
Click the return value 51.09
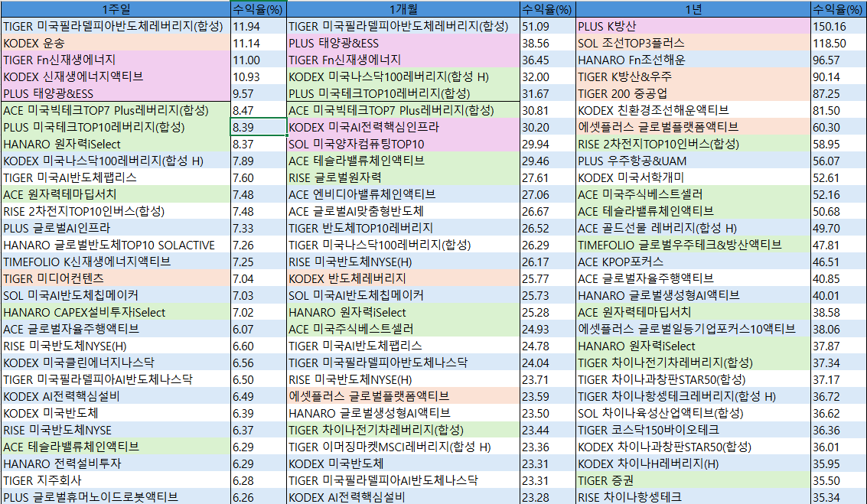(548, 27)
